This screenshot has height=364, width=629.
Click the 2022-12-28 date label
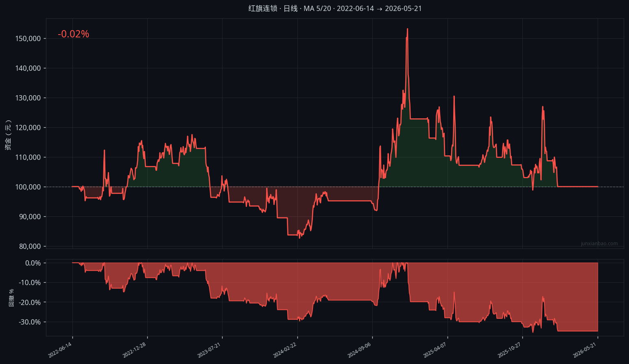coord(135,350)
